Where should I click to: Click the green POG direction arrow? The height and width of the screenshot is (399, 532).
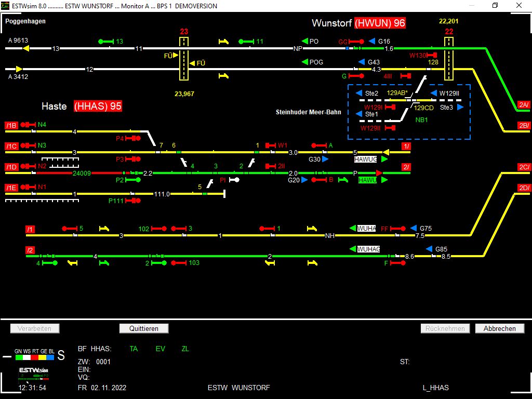(x=305, y=62)
